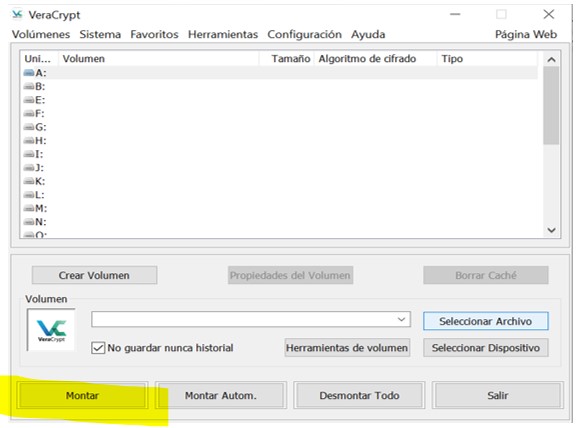Click the drive list scrollbar thumb

(551, 106)
